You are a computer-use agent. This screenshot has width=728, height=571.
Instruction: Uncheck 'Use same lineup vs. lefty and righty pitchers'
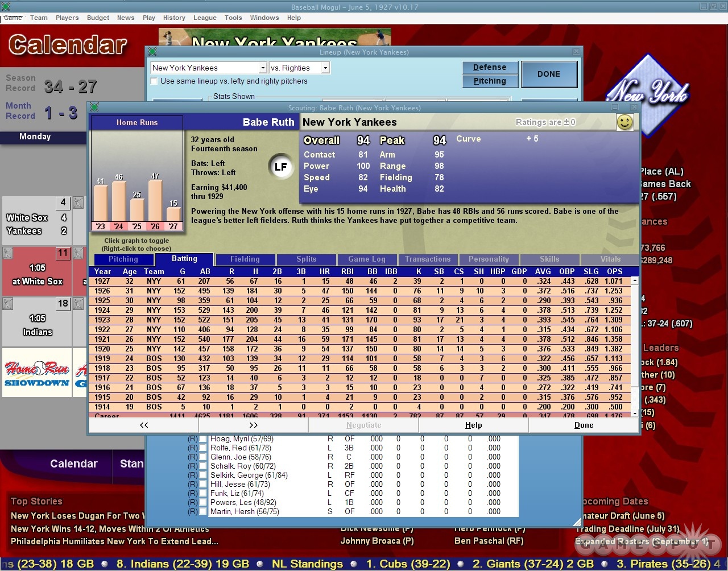click(x=154, y=81)
